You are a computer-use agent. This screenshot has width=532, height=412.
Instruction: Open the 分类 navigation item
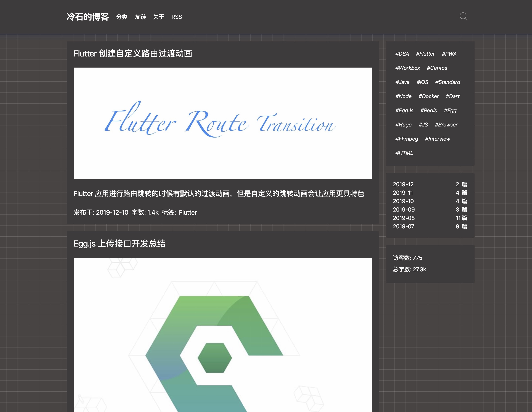(x=122, y=17)
